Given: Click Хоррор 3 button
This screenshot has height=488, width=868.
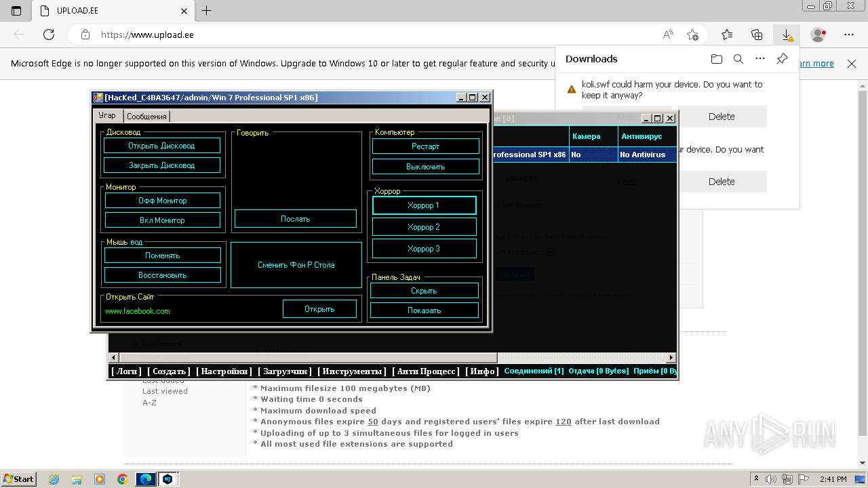Looking at the screenshot, I should [424, 249].
